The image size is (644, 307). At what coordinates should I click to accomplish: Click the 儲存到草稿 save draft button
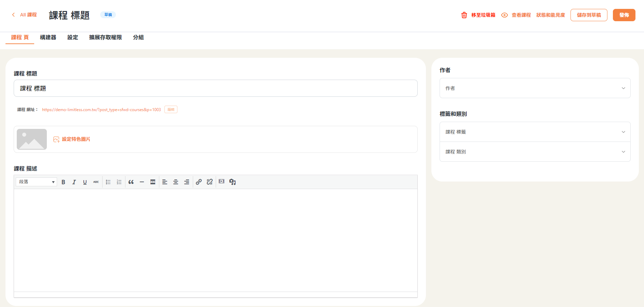pos(589,15)
